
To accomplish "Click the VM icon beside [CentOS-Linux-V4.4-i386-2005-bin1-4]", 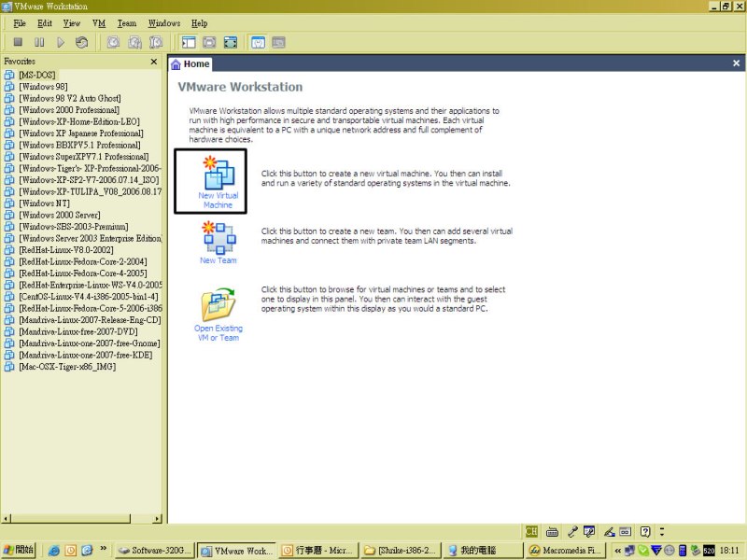I will [9, 297].
